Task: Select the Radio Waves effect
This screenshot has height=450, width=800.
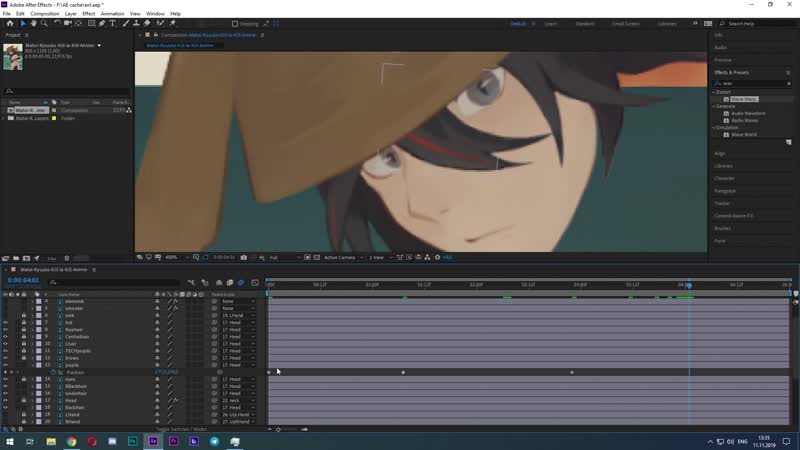Action: pyautogui.click(x=744, y=120)
